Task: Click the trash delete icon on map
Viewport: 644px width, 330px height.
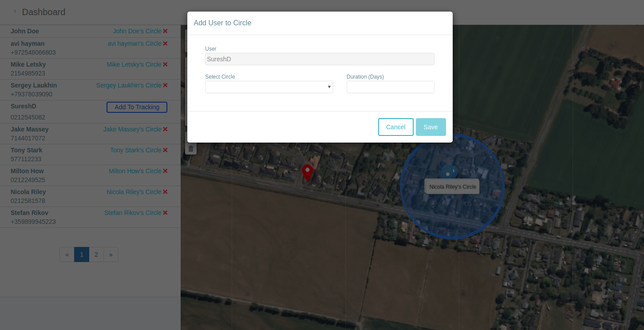Action: (x=191, y=148)
